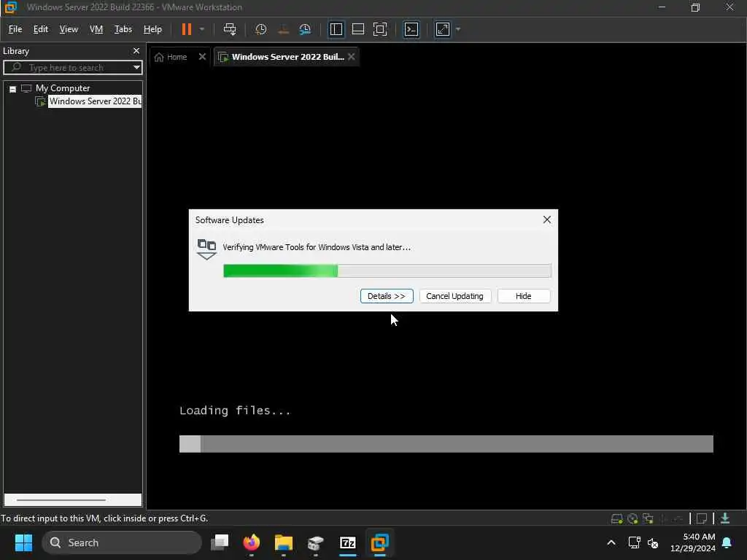Click the VMware Tools download status icon
Viewport: 747px width, 560px height.
[725, 518]
